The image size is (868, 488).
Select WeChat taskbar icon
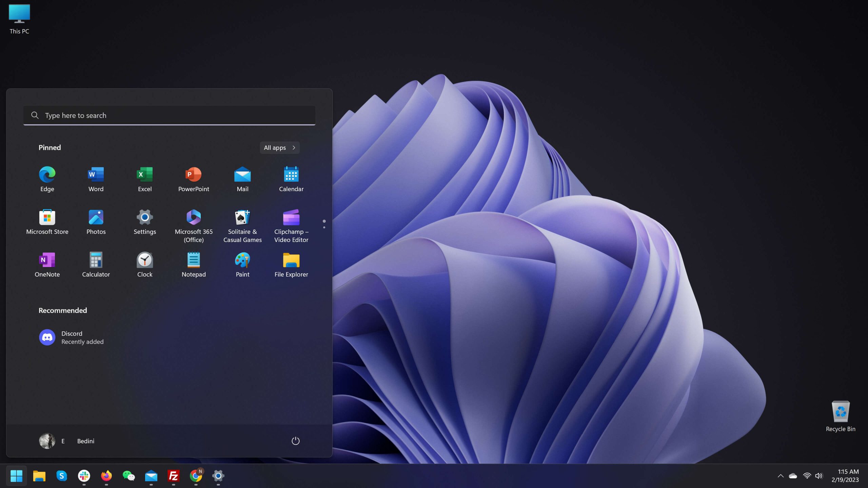click(129, 475)
